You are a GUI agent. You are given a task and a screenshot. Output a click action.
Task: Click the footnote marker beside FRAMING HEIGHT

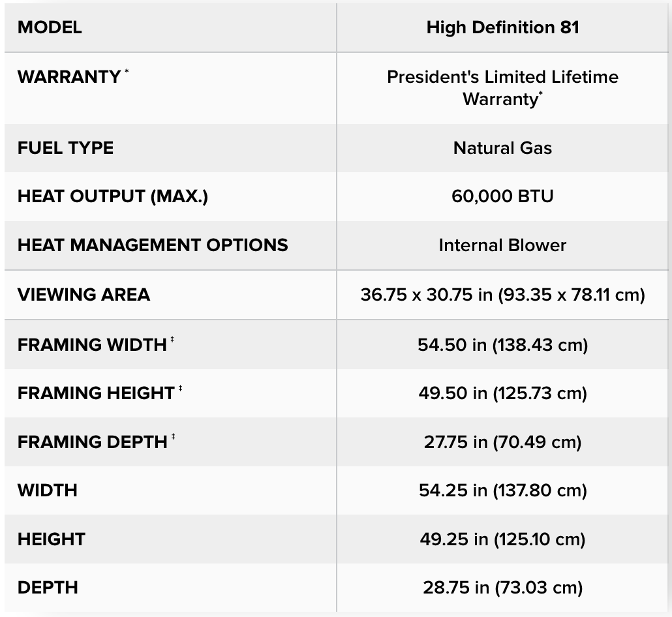pos(181,388)
